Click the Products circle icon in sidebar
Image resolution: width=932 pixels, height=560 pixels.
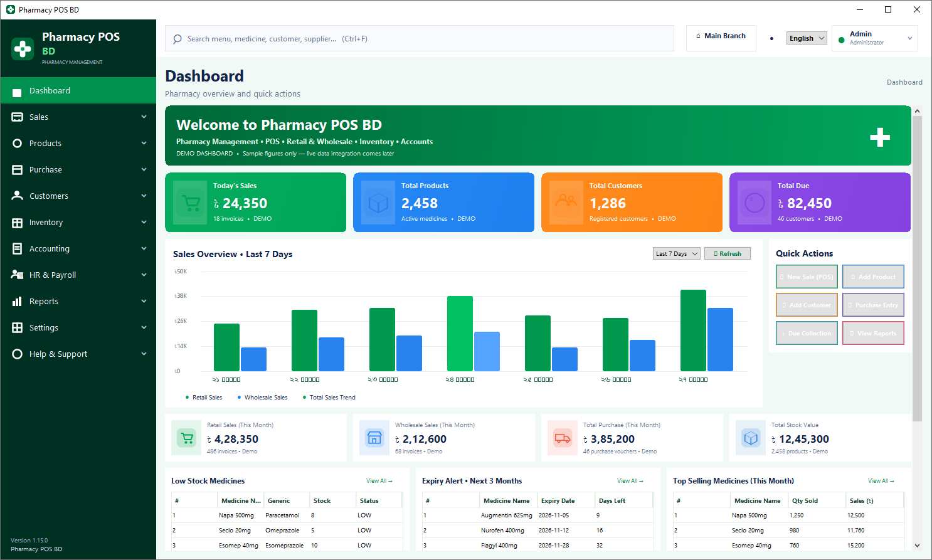tap(17, 143)
